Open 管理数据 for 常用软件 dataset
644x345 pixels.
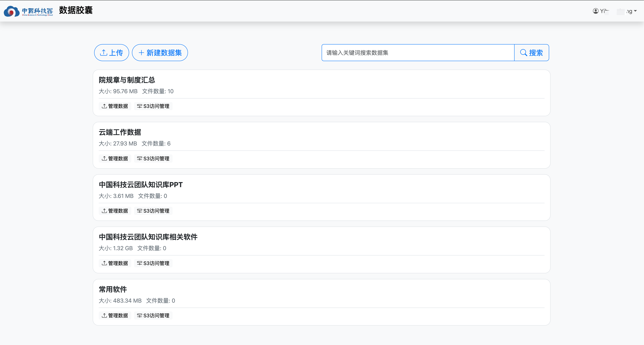pos(115,316)
